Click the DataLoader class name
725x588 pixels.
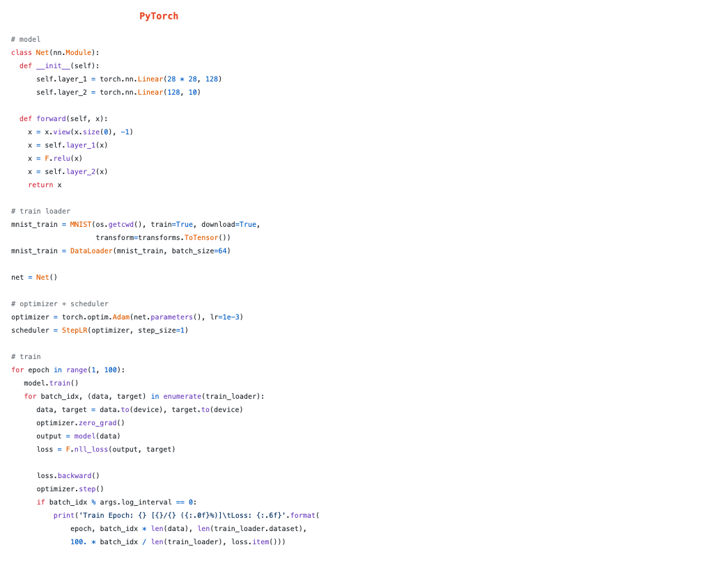(x=91, y=251)
